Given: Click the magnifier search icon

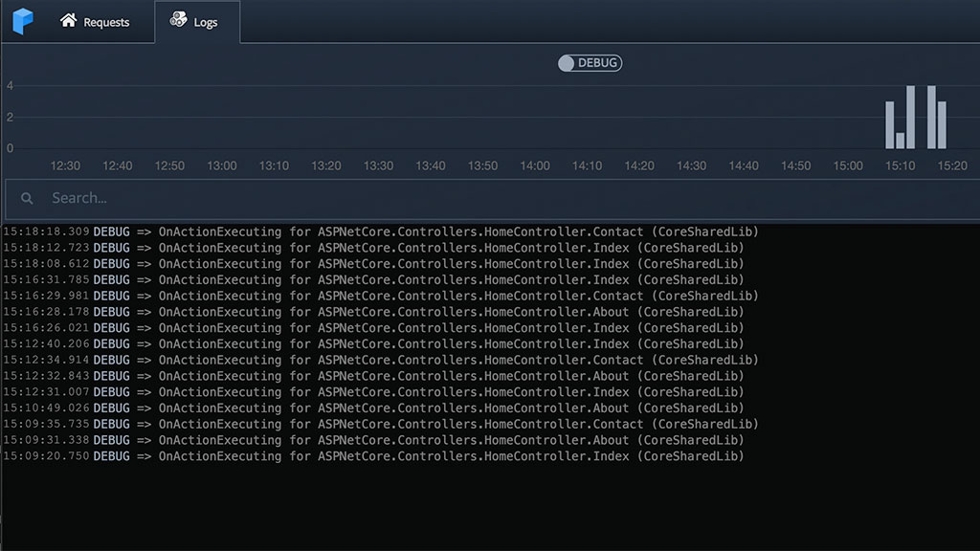Looking at the screenshot, I should pyautogui.click(x=27, y=199).
